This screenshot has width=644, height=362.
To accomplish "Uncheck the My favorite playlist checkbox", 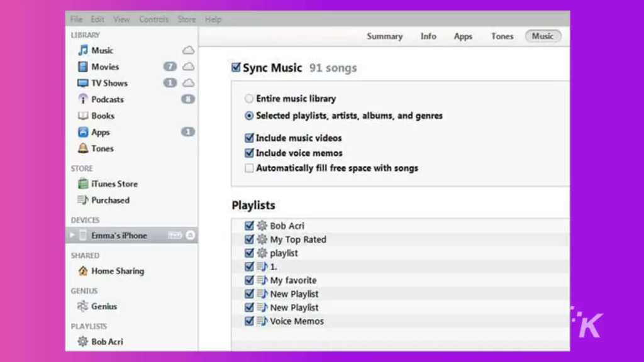I will [249, 280].
